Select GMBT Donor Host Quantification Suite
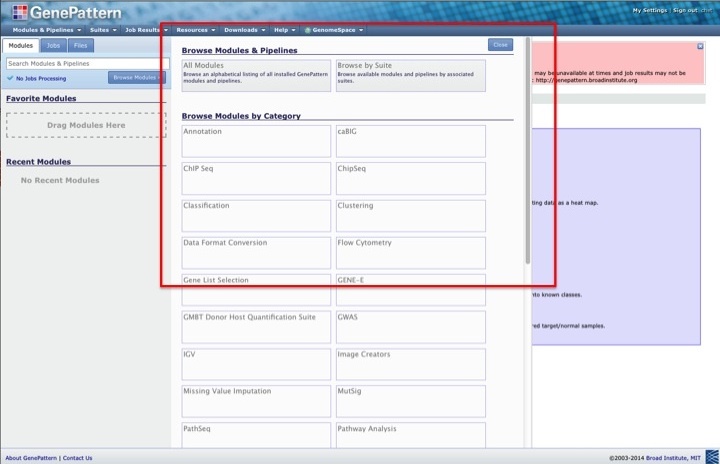 pos(256,327)
